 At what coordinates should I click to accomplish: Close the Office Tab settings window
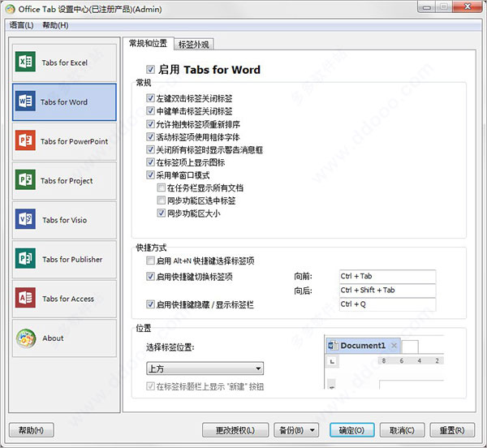(x=468, y=6)
